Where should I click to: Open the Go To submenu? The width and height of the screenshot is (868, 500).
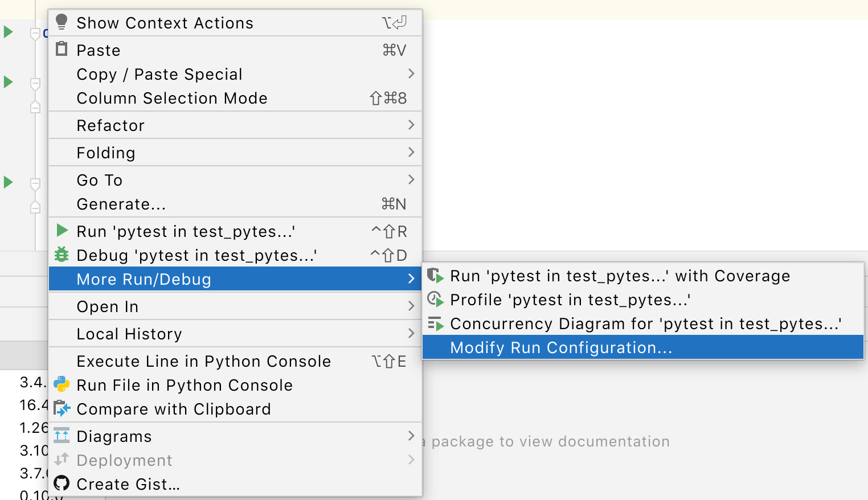click(100, 180)
